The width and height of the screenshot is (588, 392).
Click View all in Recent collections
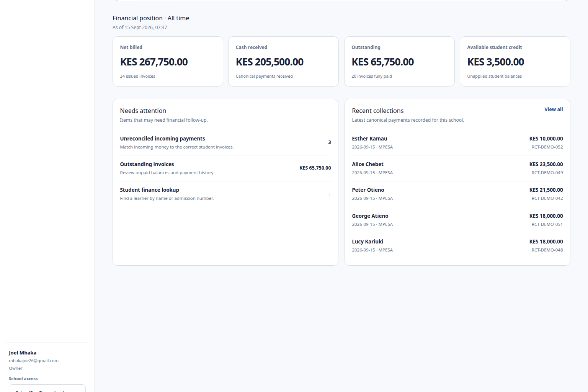pyautogui.click(x=554, y=109)
